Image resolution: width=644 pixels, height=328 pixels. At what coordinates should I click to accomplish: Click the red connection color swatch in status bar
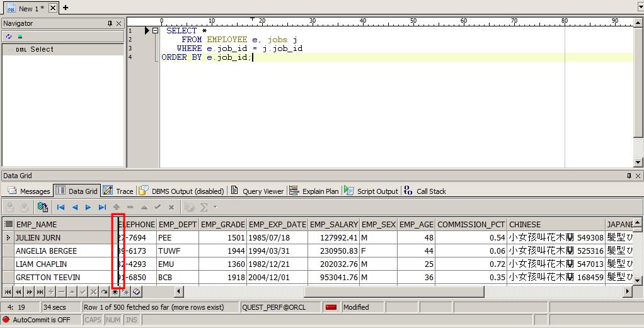(331, 307)
